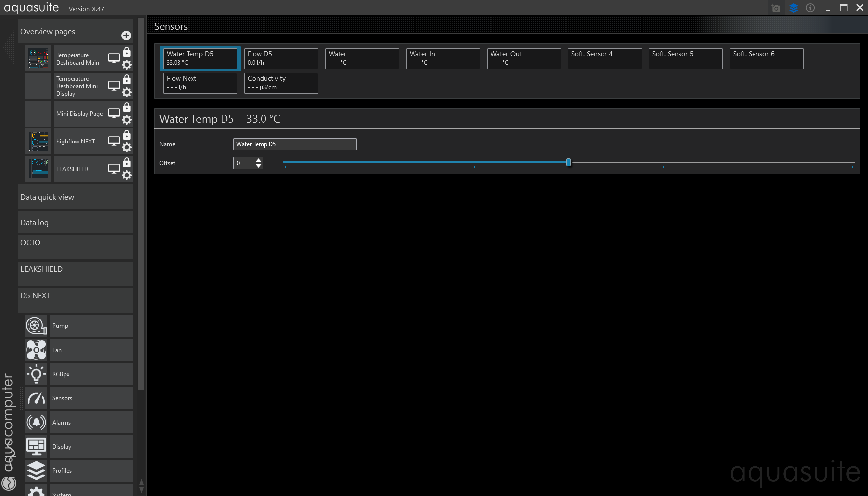Go to Alarms menu entry
Viewport: 868px width, 496px height.
(x=91, y=423)
